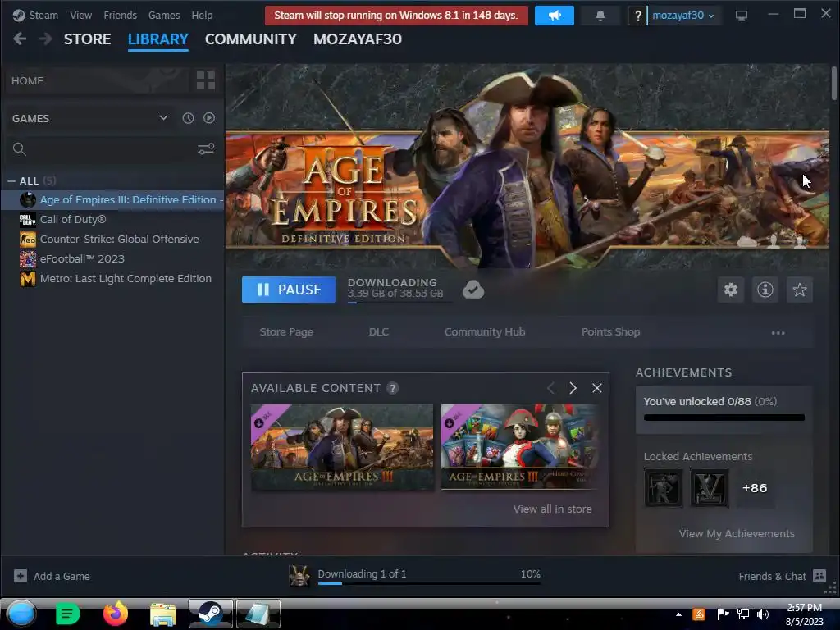Screen dimensions: 840x630
Task: Enter Big Picture mode via monitor icon
Action: 741,16
